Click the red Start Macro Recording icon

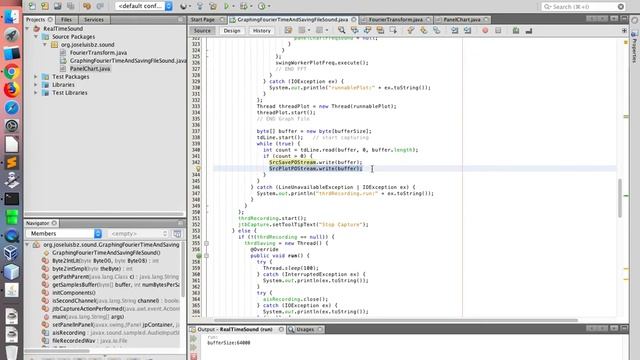tap(485, 31)
